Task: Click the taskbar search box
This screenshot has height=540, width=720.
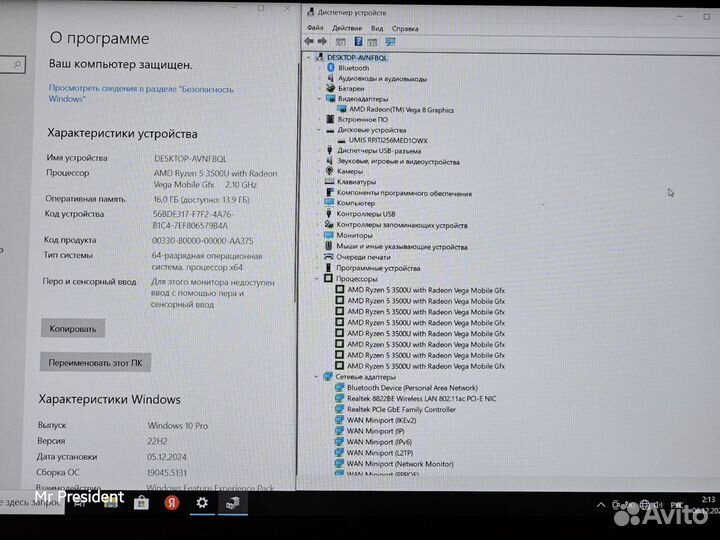Action: (x=31, y=503)
